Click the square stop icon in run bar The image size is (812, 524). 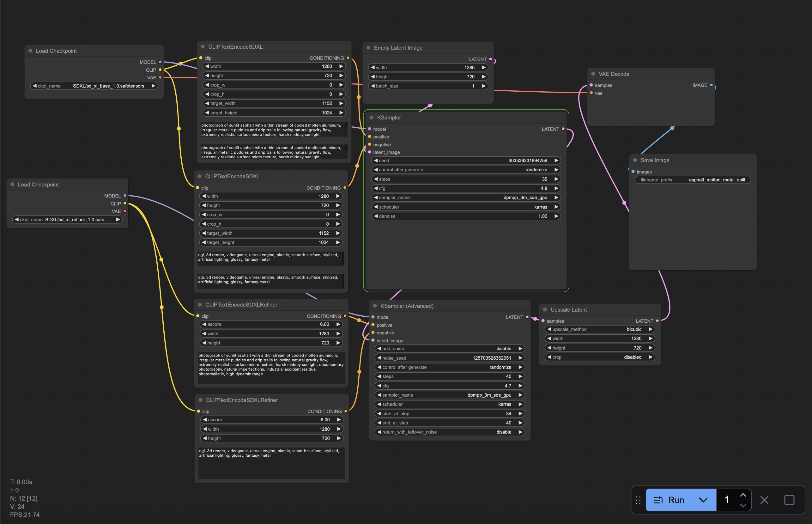pos(789,500)
